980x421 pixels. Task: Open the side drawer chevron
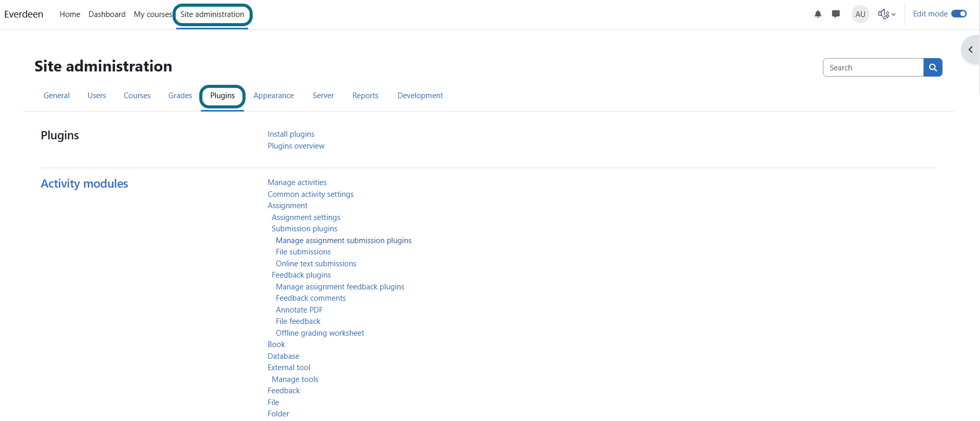[x=970, y=50]
